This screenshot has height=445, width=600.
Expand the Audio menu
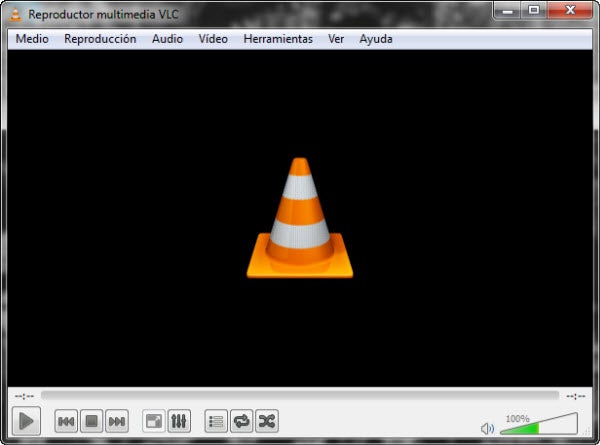tap(167, 39)
